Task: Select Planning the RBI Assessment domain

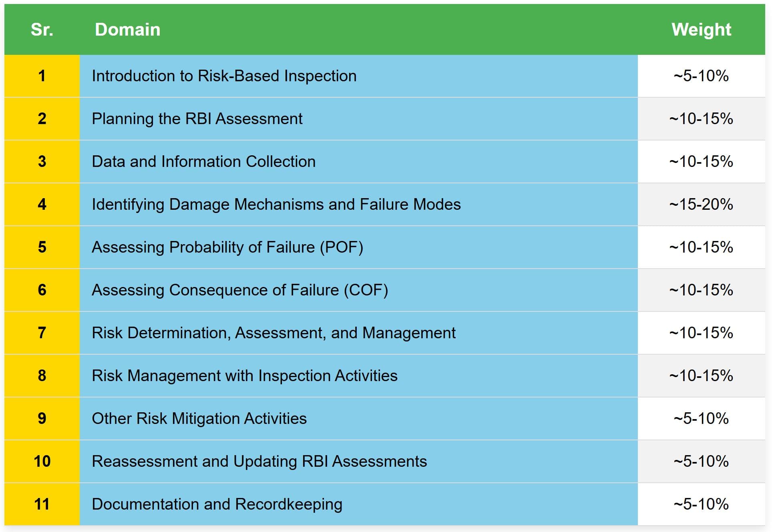Action: coord(197,119)
